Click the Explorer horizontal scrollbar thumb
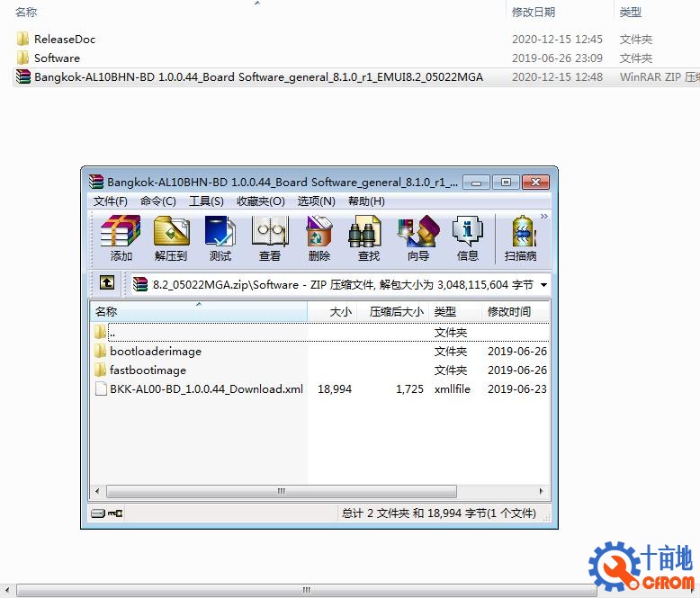Viewport: 700px width, 598px height. [x=306, y=591]
